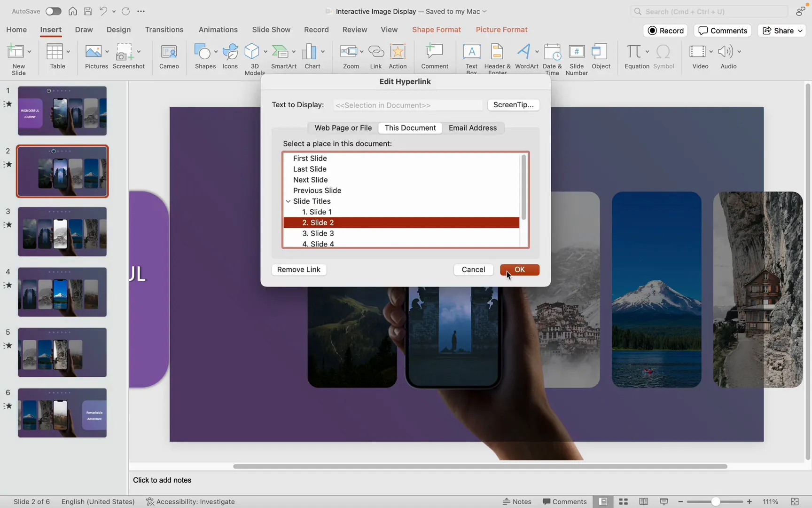Open the Comments button at top right
Image resolution: width=812 pixels, height=508 pixels.
[722, 31]
